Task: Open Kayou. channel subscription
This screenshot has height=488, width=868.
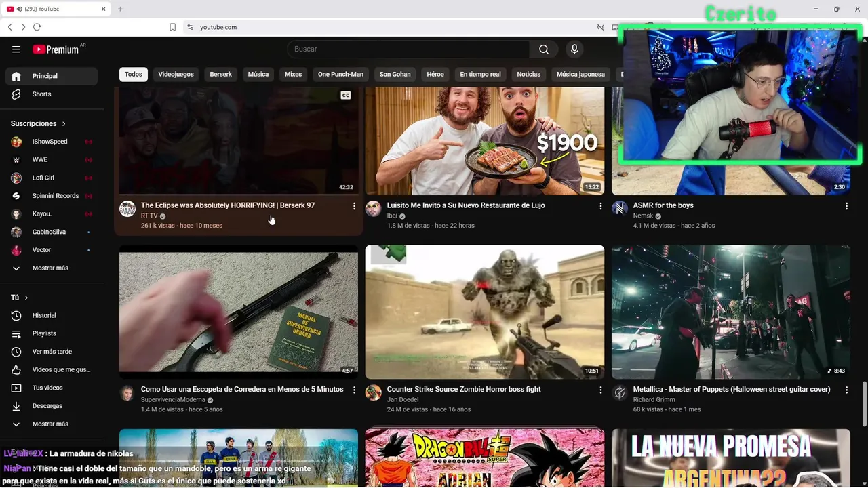Action: [52, 213]
